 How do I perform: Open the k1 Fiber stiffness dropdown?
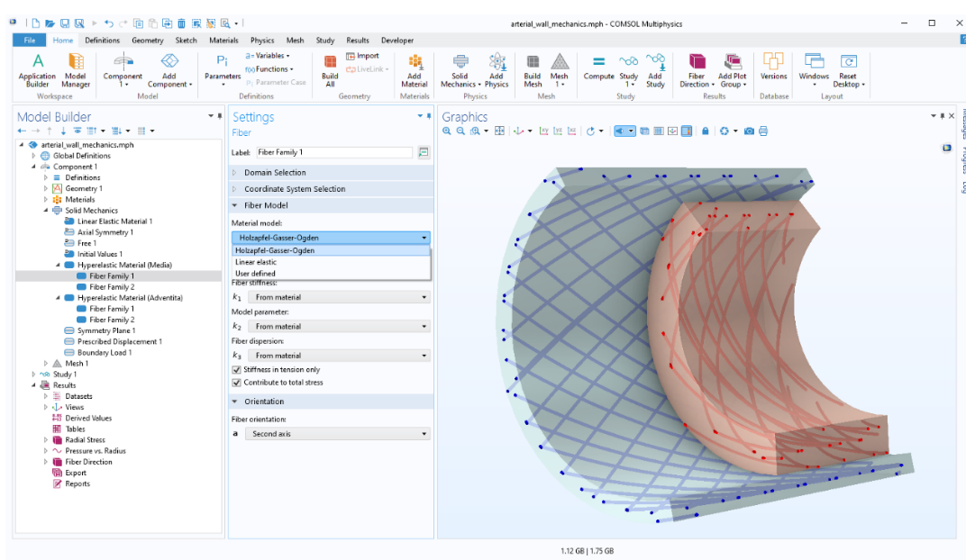(339, 297)
